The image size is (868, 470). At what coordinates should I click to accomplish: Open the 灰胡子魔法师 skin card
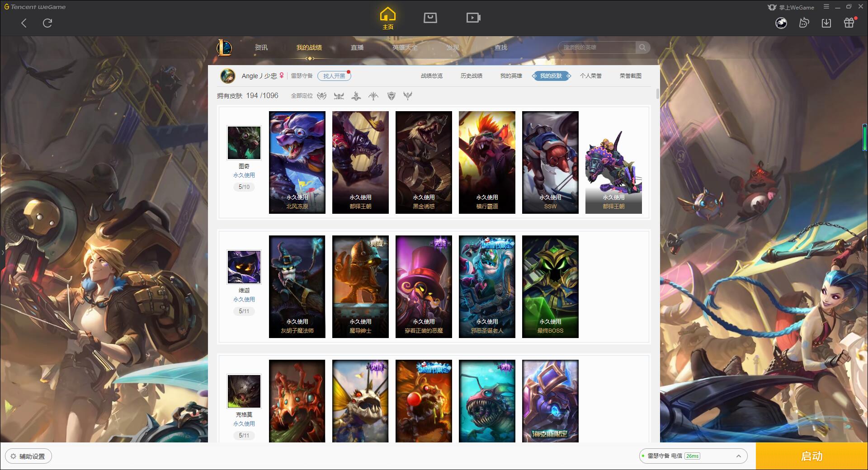pyautogui.click(x=297, y=287)
